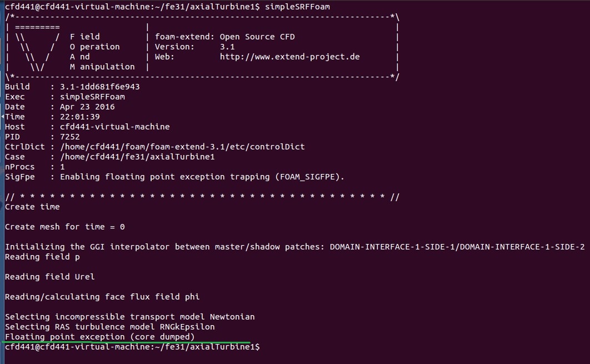Click the Case directory path axialTurbine1

pyautogui.click(x=137, y=157)
